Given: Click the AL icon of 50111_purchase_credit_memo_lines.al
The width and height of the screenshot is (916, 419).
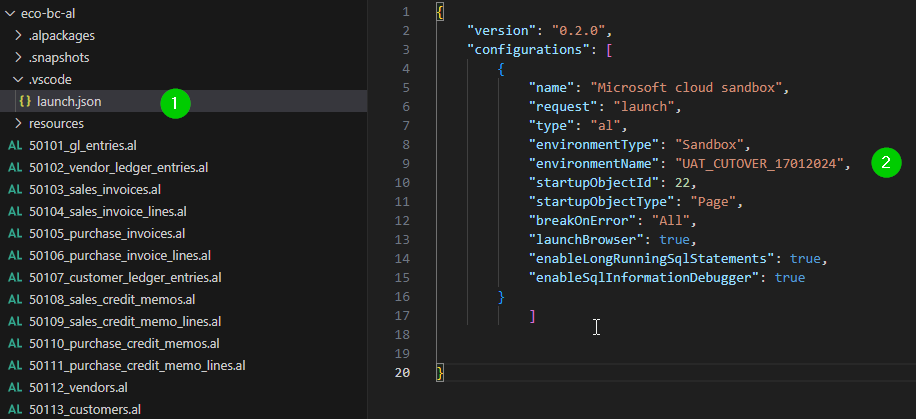Looking at the screenshot, I should [15, 366].
